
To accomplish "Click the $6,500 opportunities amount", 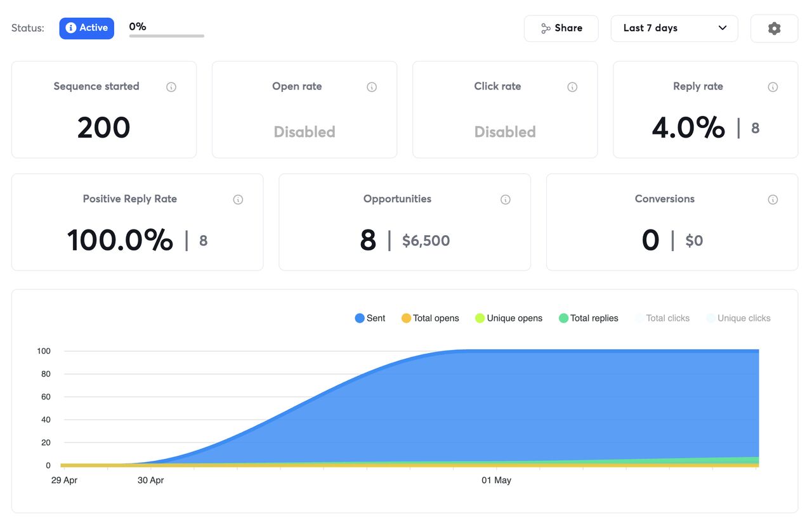I will click(x=426, y=241).
